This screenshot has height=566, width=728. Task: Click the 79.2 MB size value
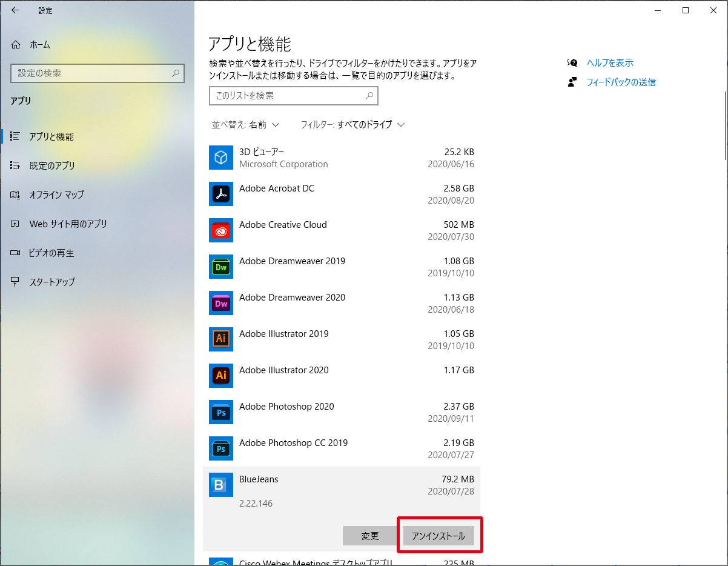(x=458, y=479)
